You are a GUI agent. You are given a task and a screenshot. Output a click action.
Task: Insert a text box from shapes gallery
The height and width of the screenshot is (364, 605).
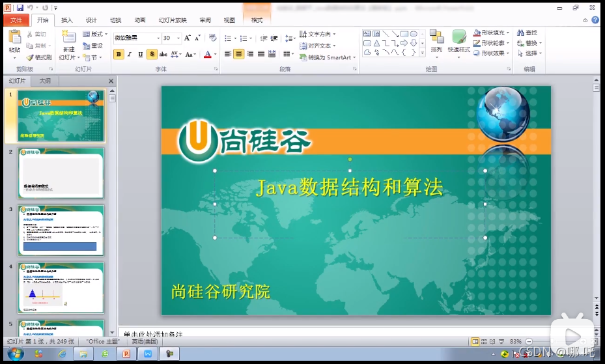coord(367,34)
